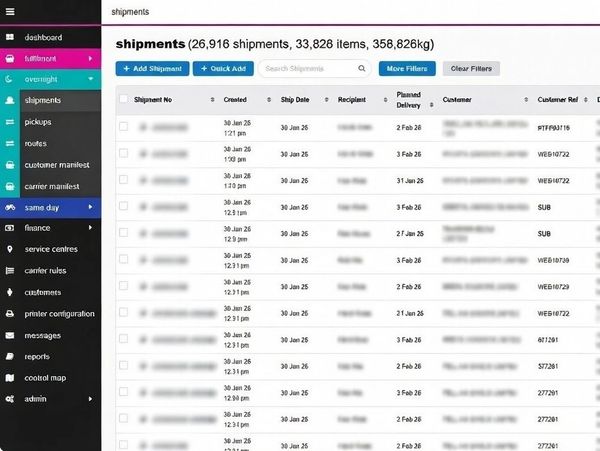This screenshot has height=451, width=600.
Task: Expand the admin submenu arrow
Action: click(x=91, y=399)
